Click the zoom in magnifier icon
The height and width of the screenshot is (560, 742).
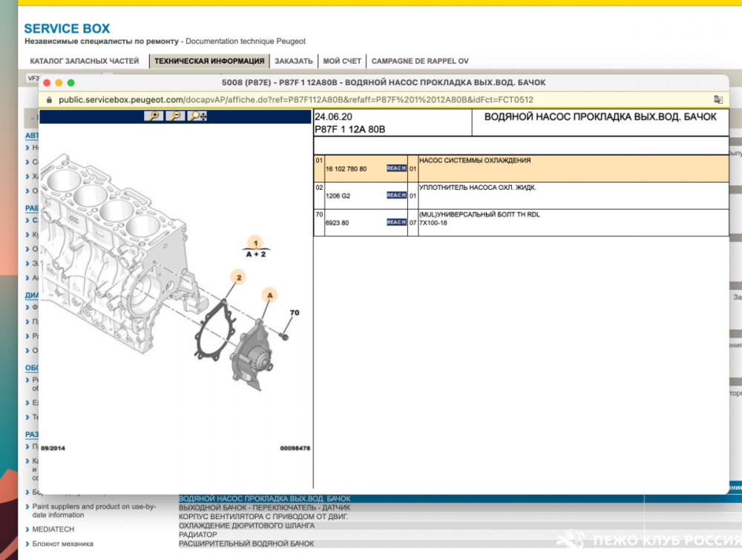coord(154,116)
